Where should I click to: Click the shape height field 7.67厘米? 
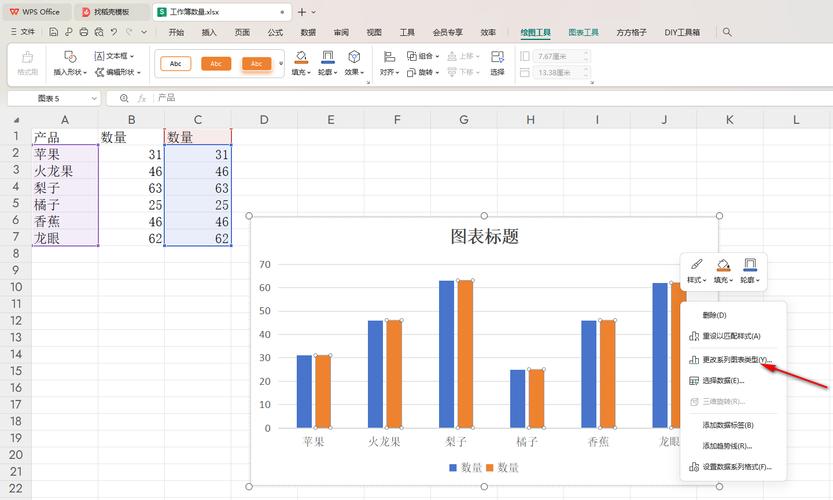coord(562,56)
